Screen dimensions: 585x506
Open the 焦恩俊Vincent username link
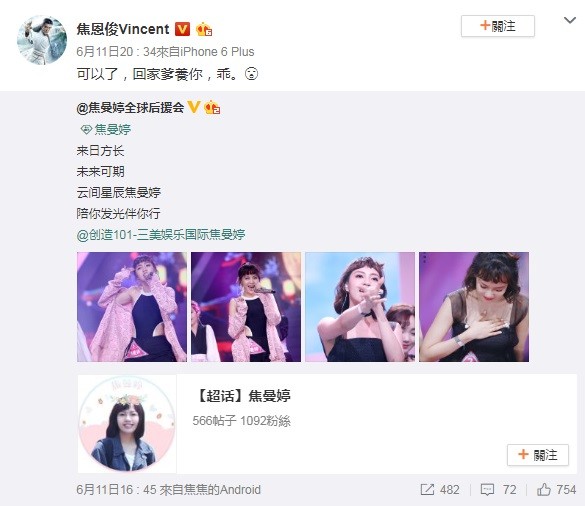(x=123, y=29)
